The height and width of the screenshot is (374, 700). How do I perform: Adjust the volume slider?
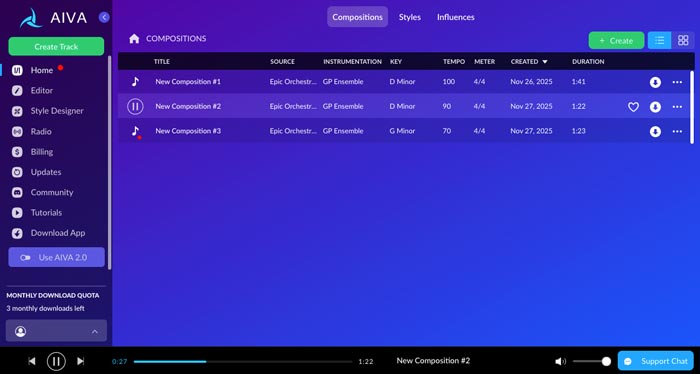pyautogui.click(x=591, y=362)
